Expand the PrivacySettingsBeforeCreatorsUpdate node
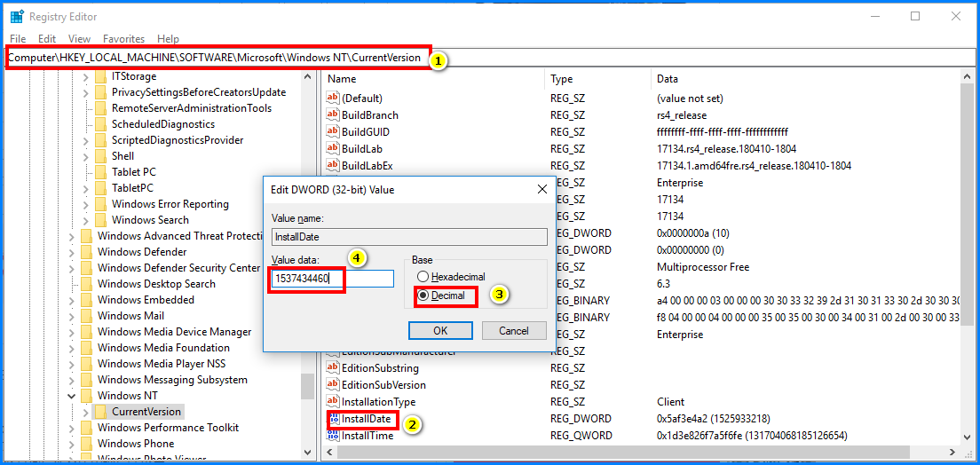This screenshot has height=465, width=980. tap(85, 92)
